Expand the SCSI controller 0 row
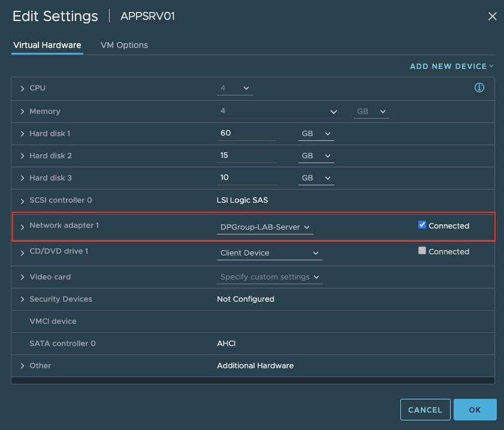 click(x=22, y=202)
